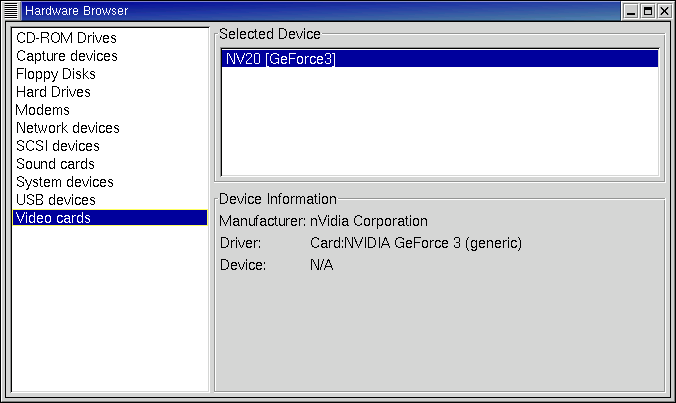The height and width of the screenshot is (403, 676).
Task: Click the nVidia Corporation manufacturer text
Action: [x=369, y=221]
